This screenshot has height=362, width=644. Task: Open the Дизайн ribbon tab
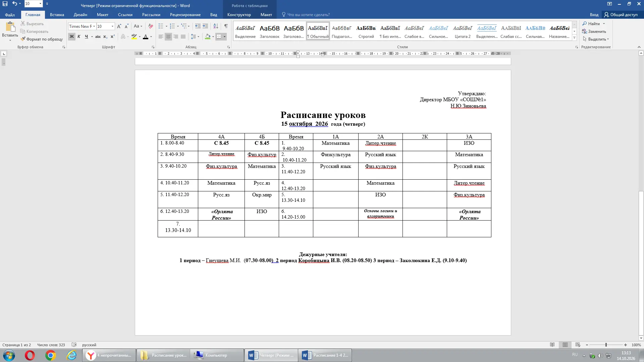[x=80, y=15]
